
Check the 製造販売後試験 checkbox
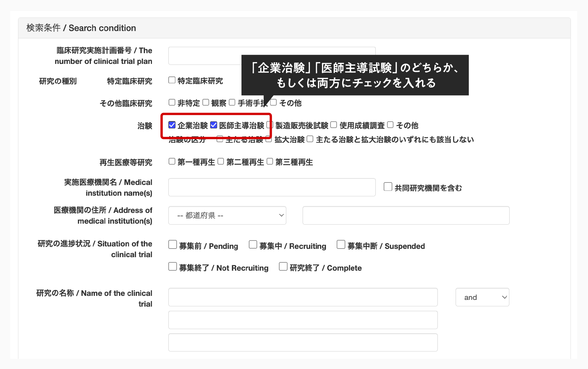[x=270, y=124]
